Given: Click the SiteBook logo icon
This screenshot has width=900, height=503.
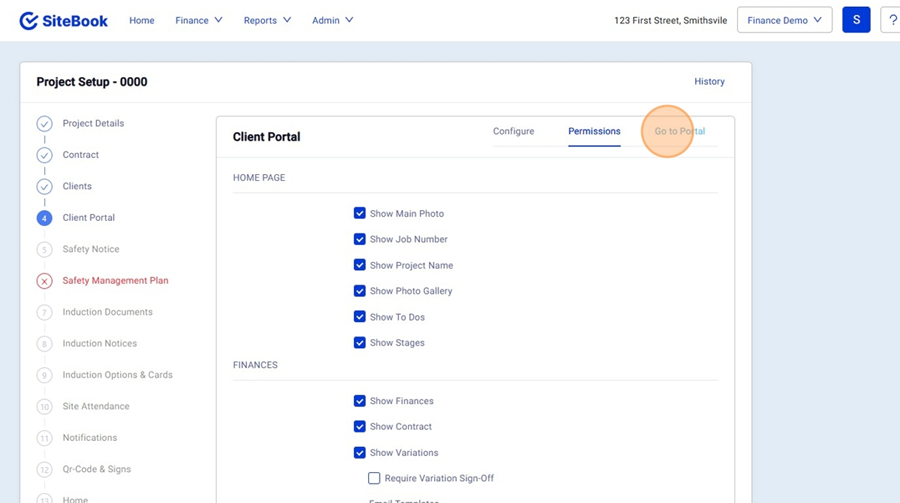Looking at the screenshot, I should 29,20.
